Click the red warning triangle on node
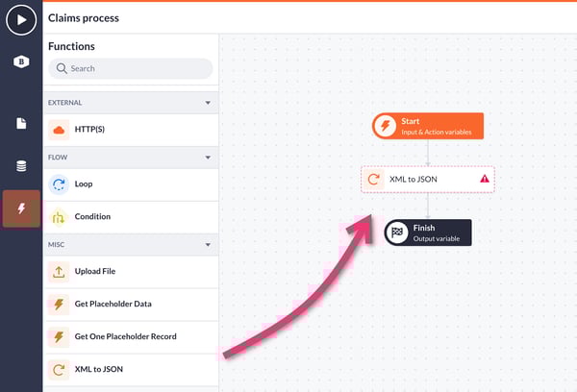The width and height of the screenshot is (577, 392). (x=484, y=179)
